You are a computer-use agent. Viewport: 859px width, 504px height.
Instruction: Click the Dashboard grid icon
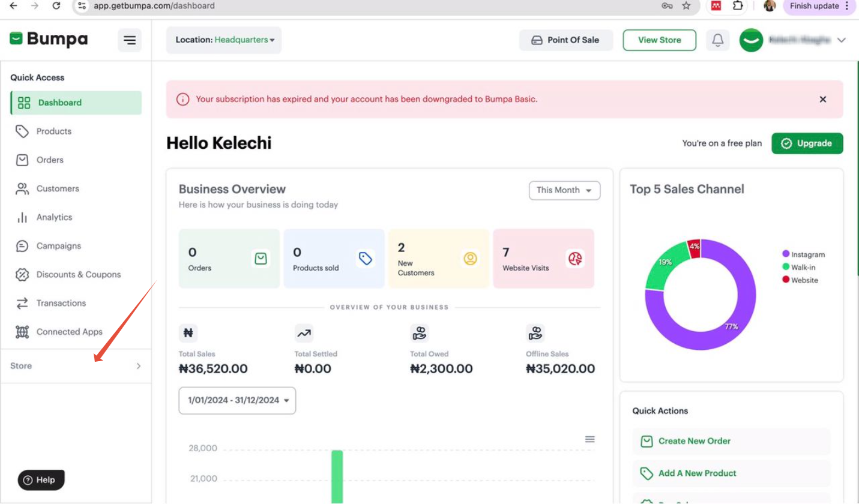coord(24,103)
